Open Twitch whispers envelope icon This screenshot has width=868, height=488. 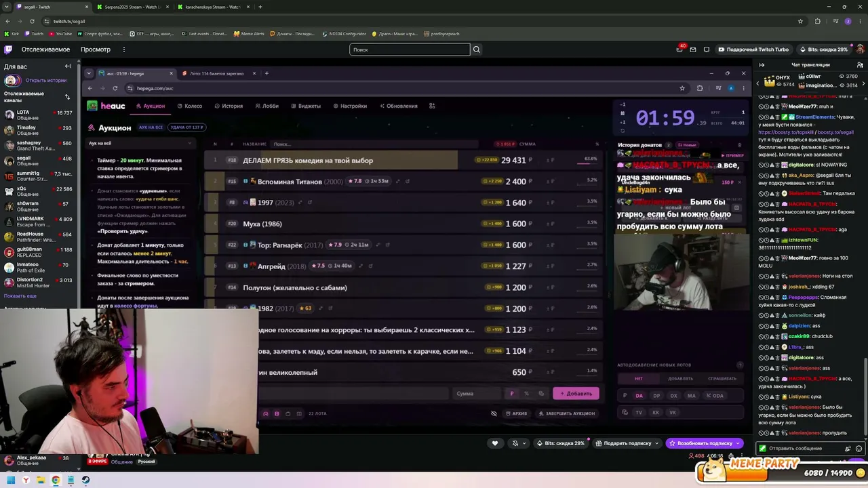coord(693,49)
